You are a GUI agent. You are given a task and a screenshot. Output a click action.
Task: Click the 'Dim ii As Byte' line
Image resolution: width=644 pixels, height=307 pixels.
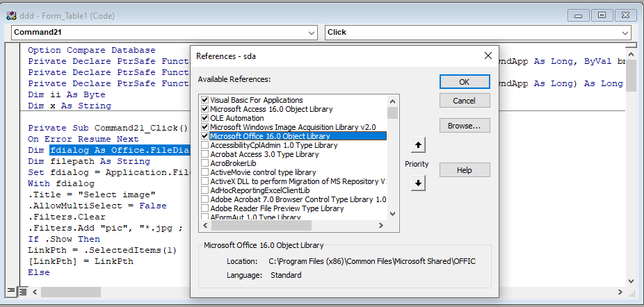(67, 94)
